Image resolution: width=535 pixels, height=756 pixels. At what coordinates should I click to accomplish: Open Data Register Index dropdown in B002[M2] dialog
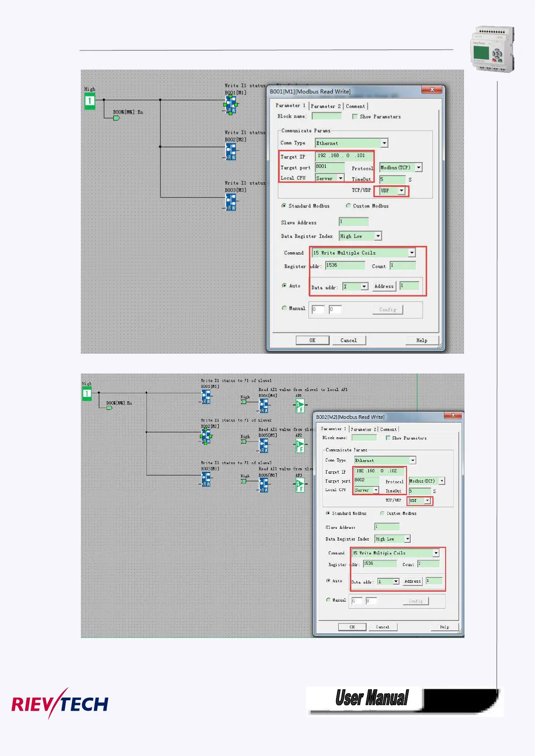407,539
